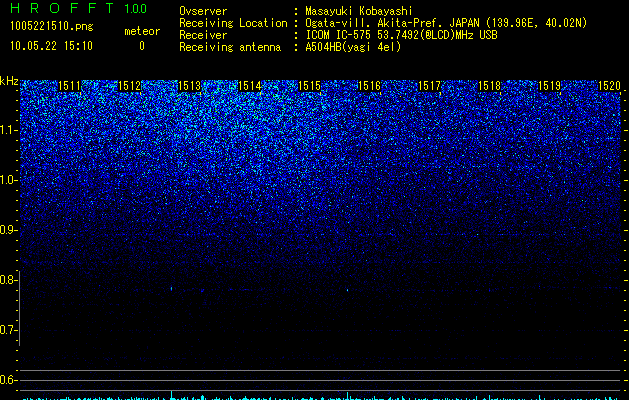The height and width of the screenshot is (400, 629).
Task: Click the bright echo dot near 1516
Action: [x=347, y=290]
